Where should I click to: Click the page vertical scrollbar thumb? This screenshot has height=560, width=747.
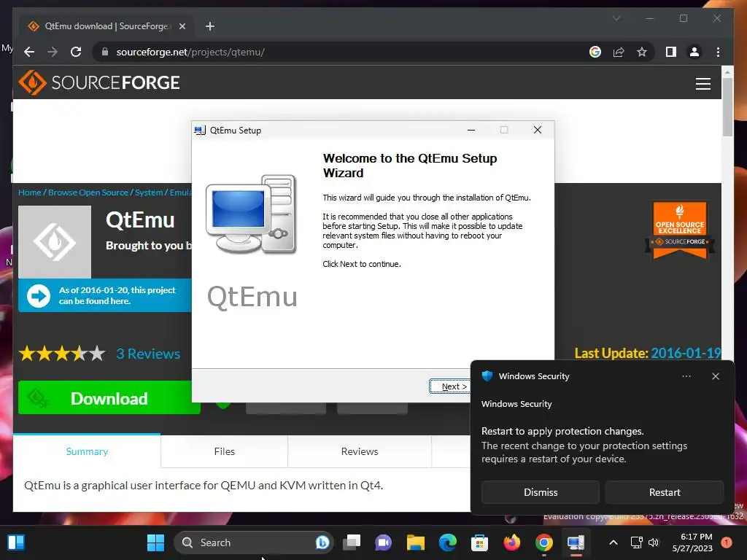[x=727, y=106]
